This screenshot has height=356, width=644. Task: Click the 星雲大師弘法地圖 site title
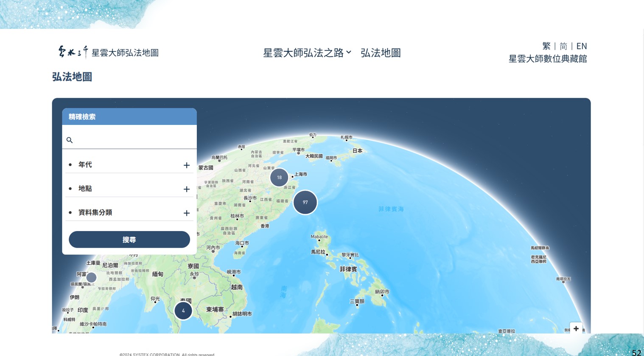(125, 53)
